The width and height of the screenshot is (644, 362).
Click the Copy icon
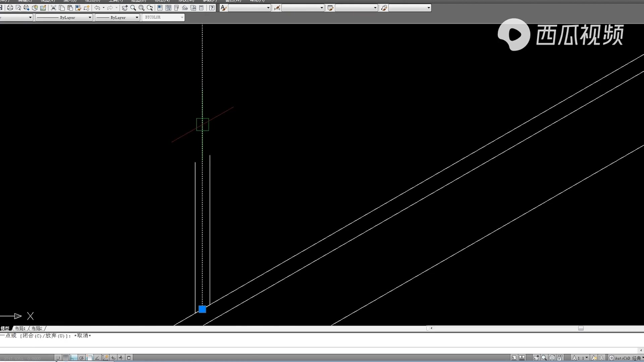pyautogui.click(x=62, y=8)
